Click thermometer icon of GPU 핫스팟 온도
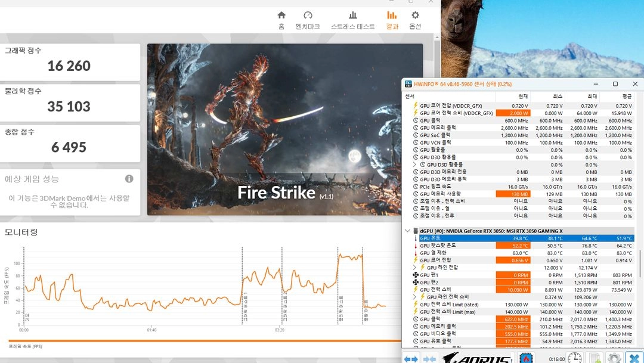This screenshot has width=644, height=363. click(x=416, y=246)
